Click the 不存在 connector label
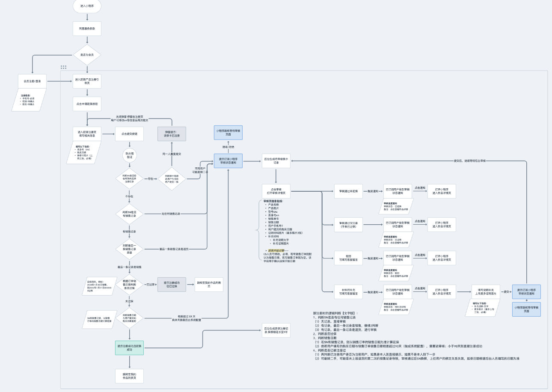The height and width of the screenshot is (392, 552). click(129, 196)
